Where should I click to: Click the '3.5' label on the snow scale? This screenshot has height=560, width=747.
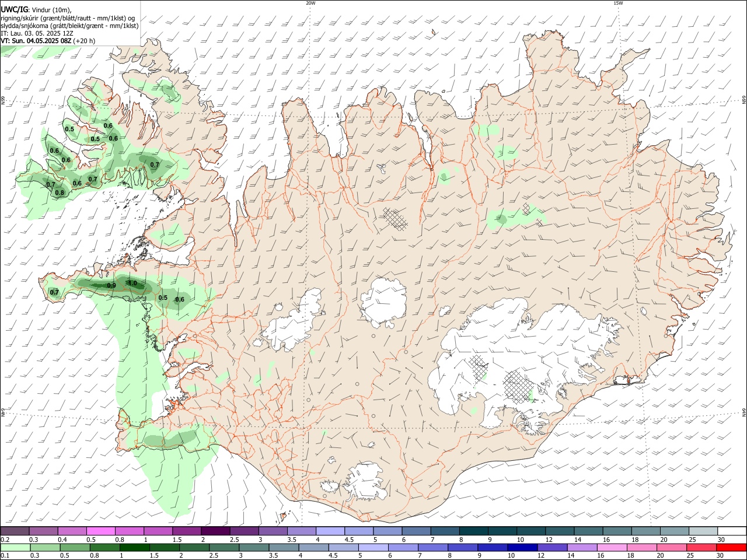point(292,540)
